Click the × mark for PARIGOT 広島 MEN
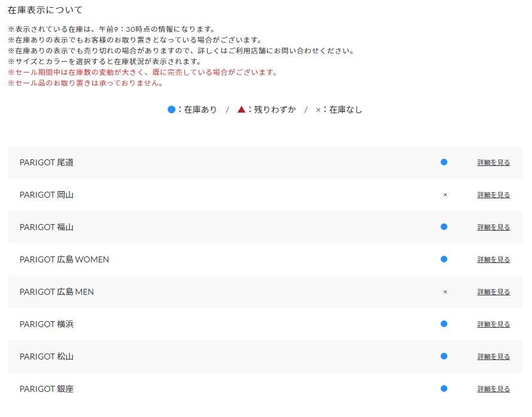 tap(445, 292)
